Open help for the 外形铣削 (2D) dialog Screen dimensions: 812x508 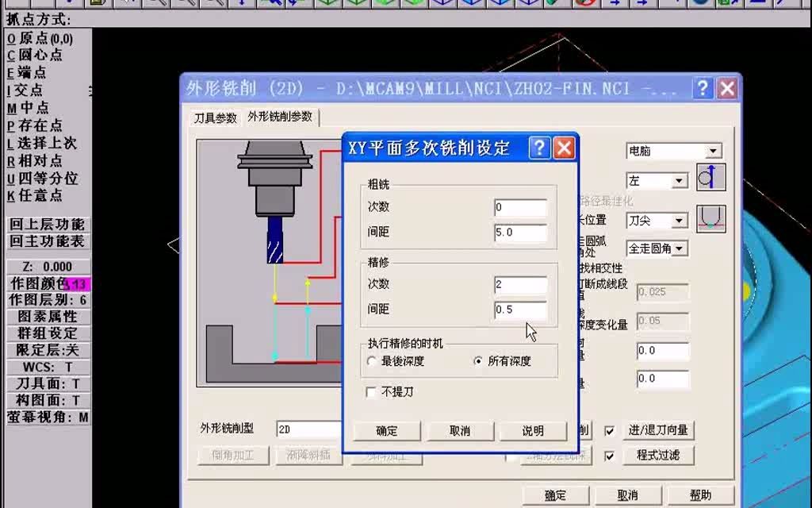(703, 89)
